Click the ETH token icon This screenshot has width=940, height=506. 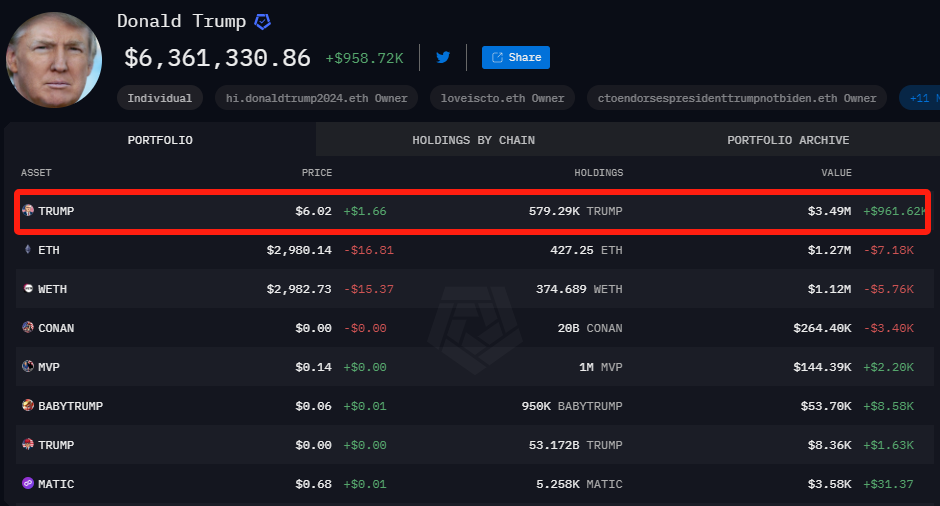tap(28, 249)
